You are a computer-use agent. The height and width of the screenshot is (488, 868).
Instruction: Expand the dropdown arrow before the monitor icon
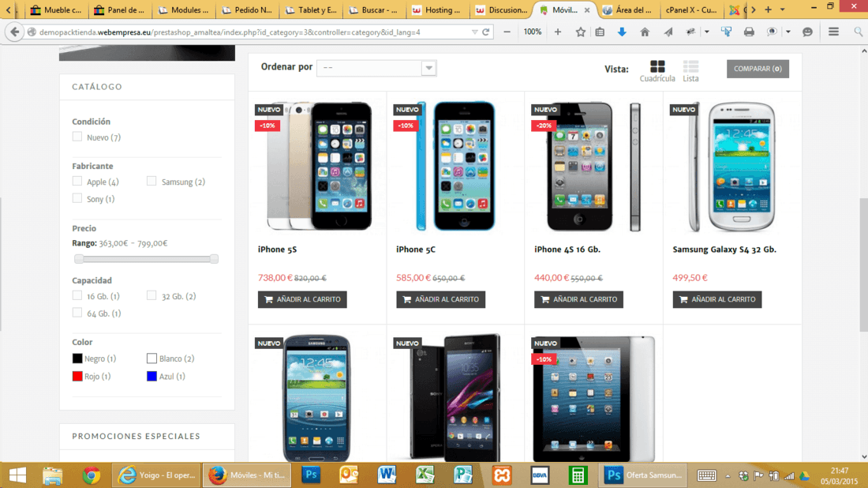[707, 32]
